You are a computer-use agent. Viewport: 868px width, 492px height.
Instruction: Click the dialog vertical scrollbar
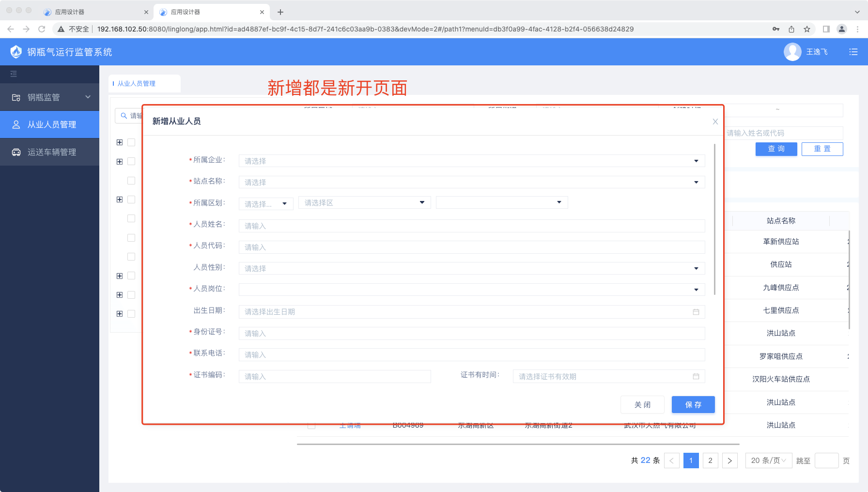[x=714, y=219]
